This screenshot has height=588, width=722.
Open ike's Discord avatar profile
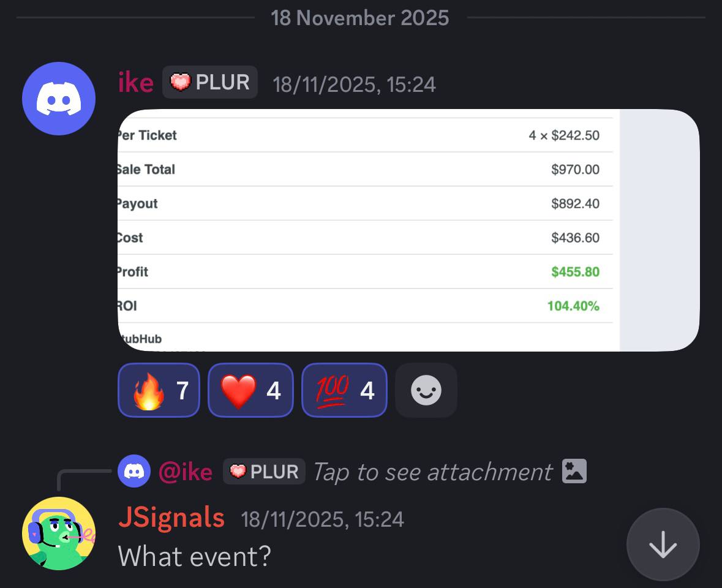59,99
